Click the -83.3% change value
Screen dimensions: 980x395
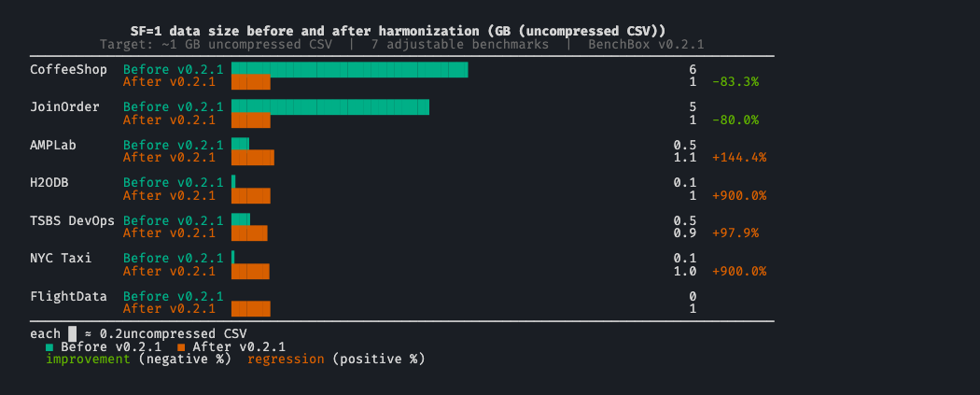tap(735, 82)
